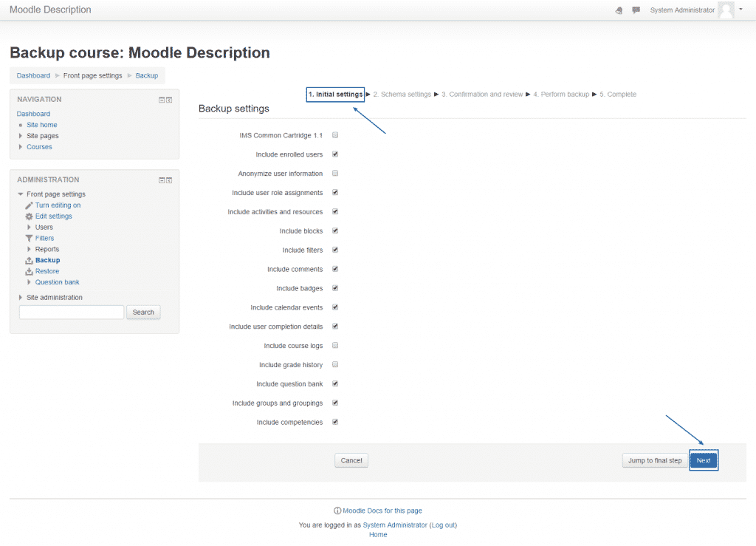Open the Question bank link

click(x=58, y=282)
